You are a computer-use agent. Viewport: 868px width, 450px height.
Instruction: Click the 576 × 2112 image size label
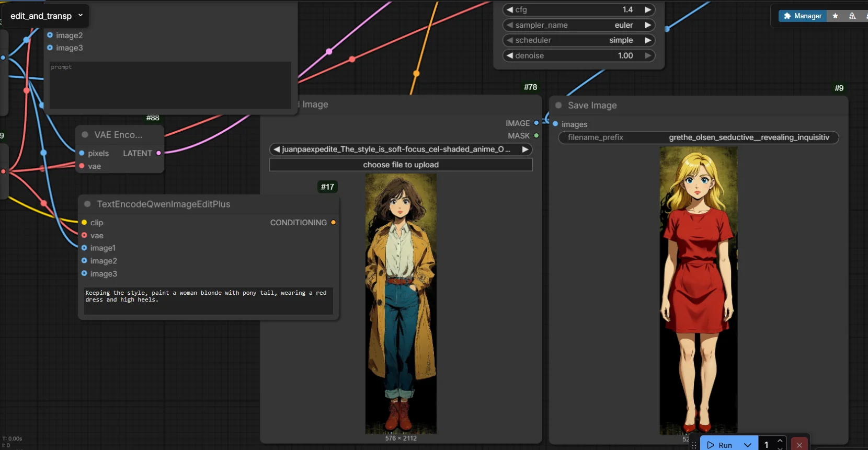[x=401, y=438]
